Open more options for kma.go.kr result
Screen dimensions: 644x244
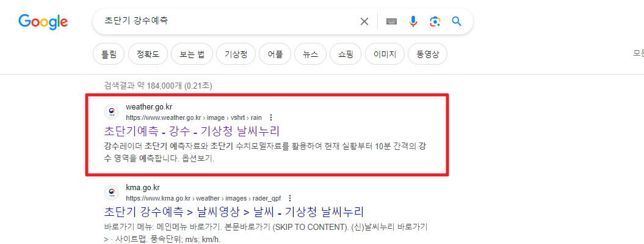(290, 198)
